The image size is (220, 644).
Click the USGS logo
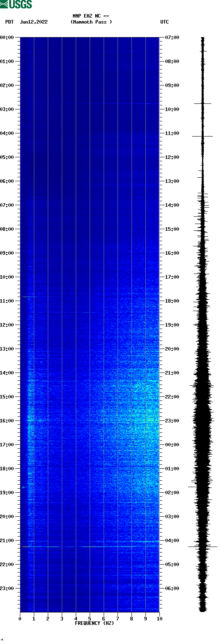(16, 4)
